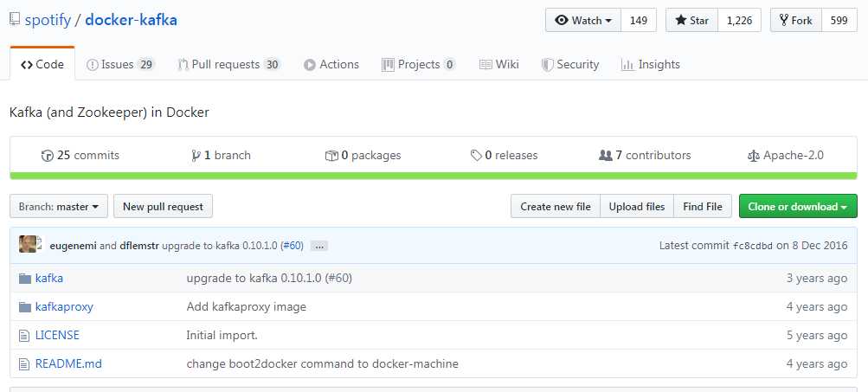Click the license scales icon
This screenshot has height=392, width=868.
pyautogui.click(x=754, y=156)
